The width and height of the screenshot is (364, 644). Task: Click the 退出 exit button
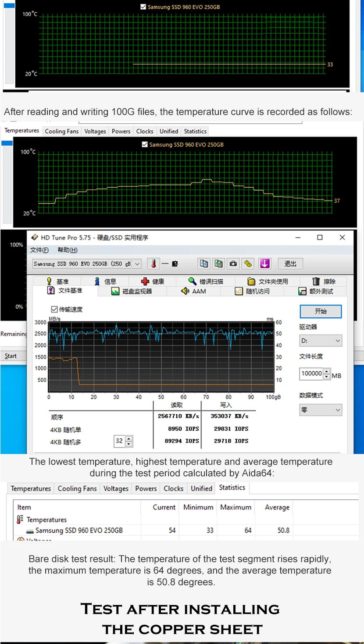coord(290,263)
